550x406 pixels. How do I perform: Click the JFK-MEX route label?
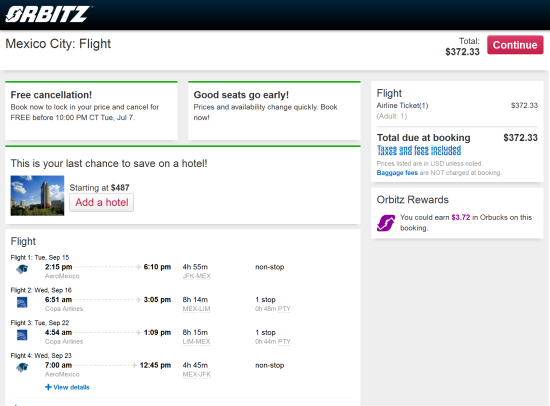tap(196, 276)
